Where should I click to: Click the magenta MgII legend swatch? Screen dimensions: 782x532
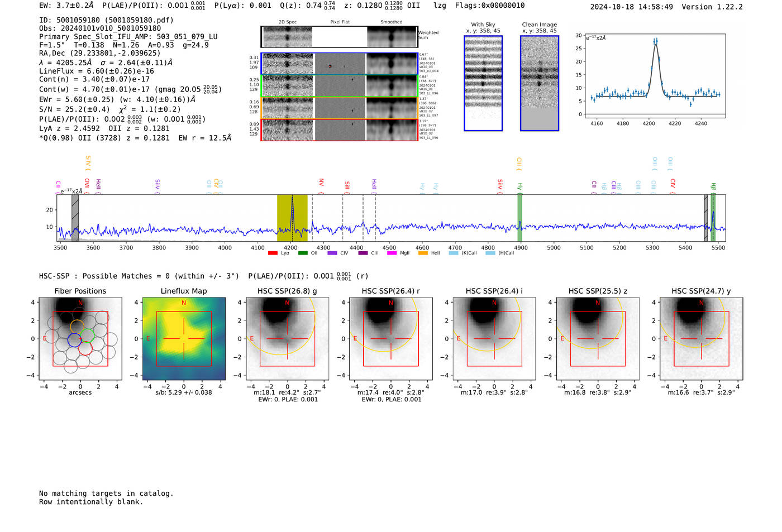(391, 253)
